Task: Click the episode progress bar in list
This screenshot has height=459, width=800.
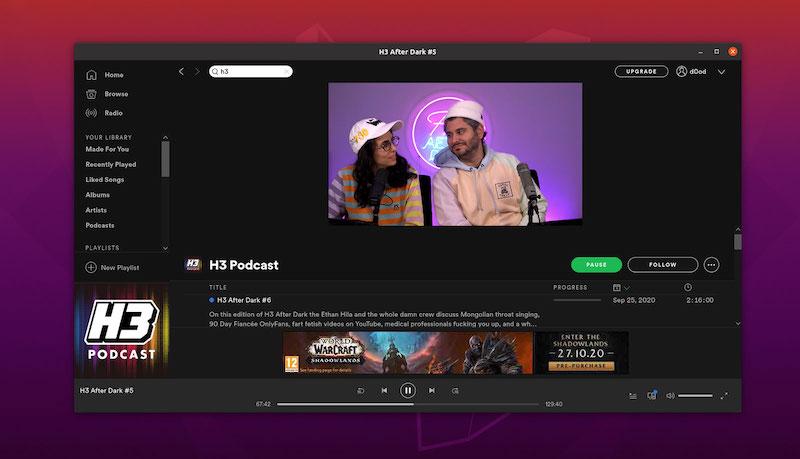Action: click(577, 300)
